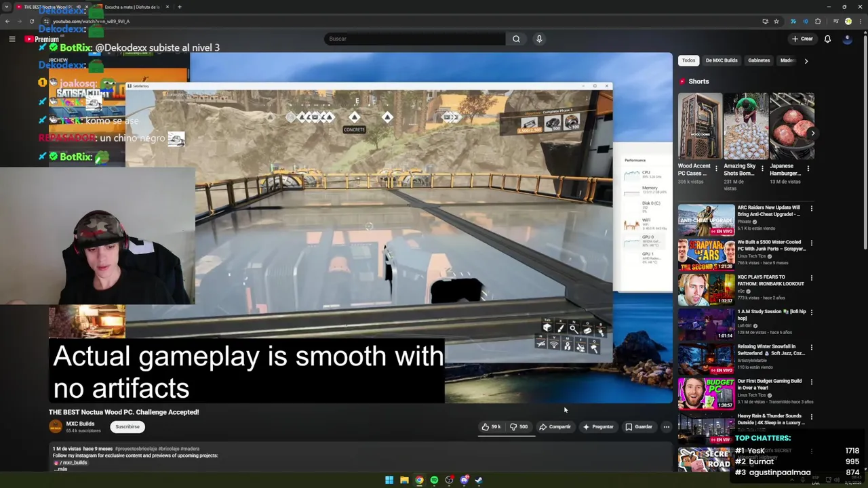Open the YouTube guide hamburger menu
Viewport: 868px width, 488px height.
(12, 39)
